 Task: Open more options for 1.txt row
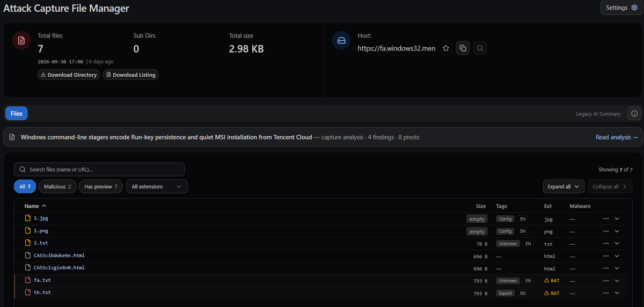coord(606,243)
